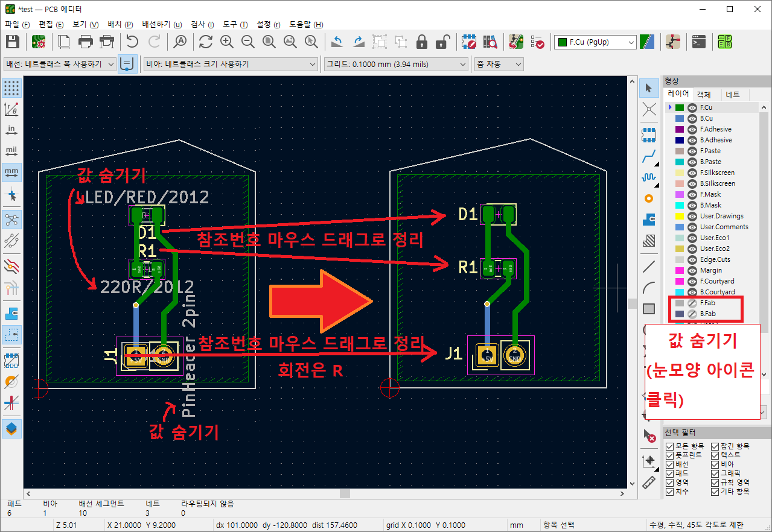Open the 비아 via size dropdown
Image resolution: width=772 pixels, height=532 pixels.
(x=231, y=64)
